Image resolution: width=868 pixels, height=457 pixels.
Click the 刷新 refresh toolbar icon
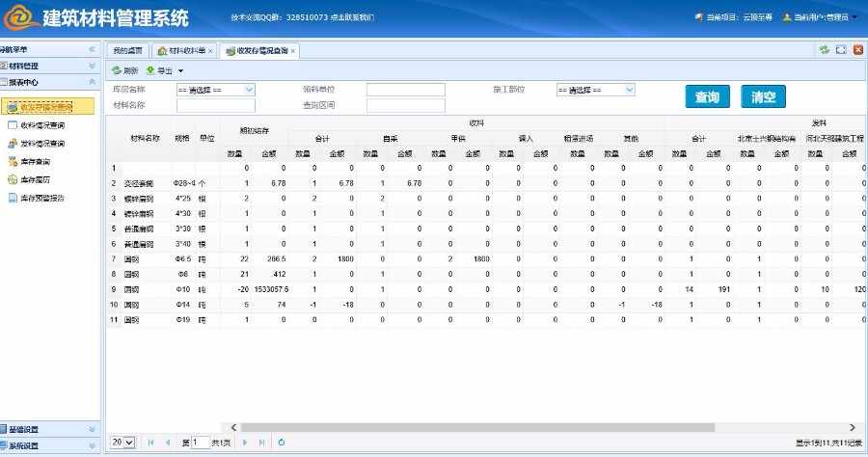(x=117, y=70)
